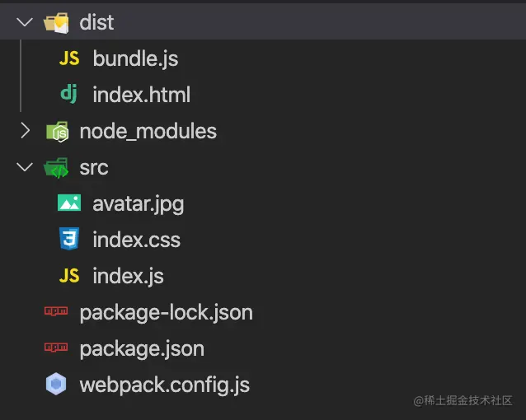Open the webpack.config.js file
This screenshot has width=526, height=420.
pos(165,385)
